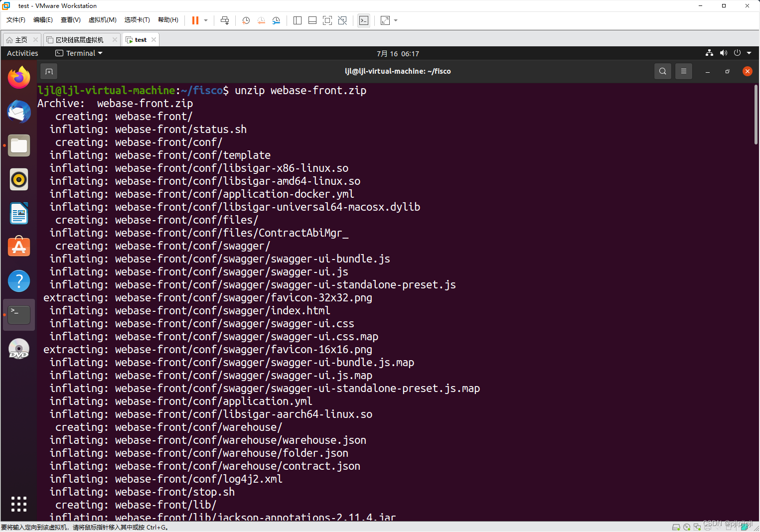Screen dimensions: 760x532
Task: Click the line 'webase-front/conf/application-docker.yml'
Action: [x=235, y=194]
